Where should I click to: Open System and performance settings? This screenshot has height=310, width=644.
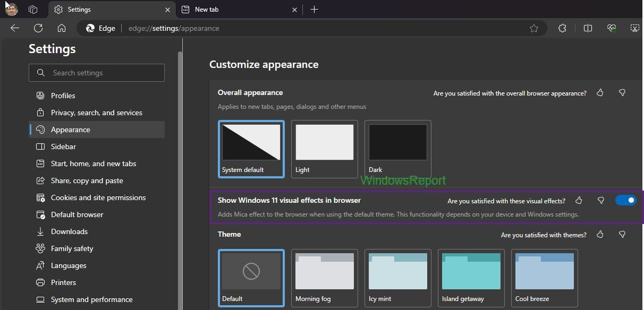[x=97, y=299]
